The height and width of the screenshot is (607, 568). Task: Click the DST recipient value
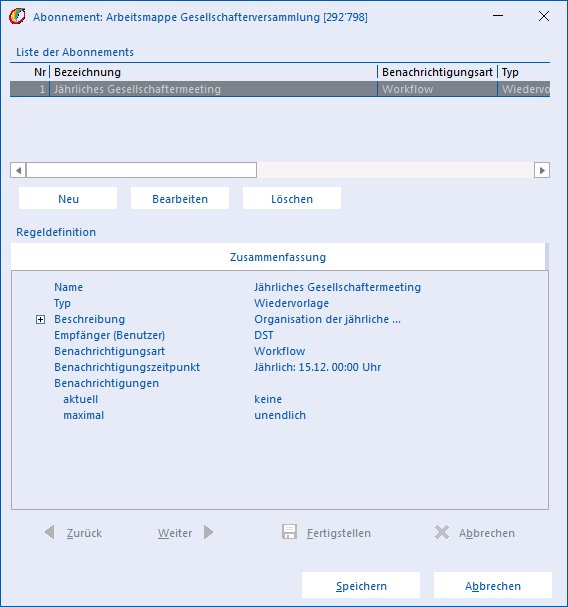pyautogui.click(x=264, y=335)
